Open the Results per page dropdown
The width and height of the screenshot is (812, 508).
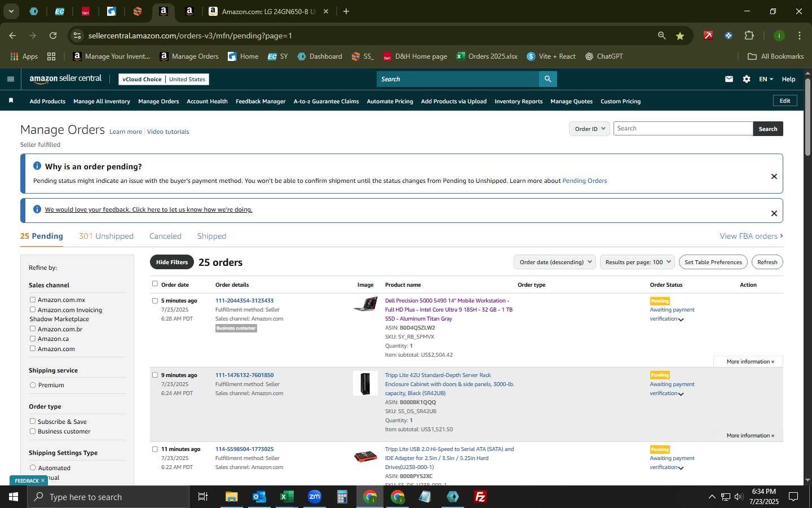point(637,262)
